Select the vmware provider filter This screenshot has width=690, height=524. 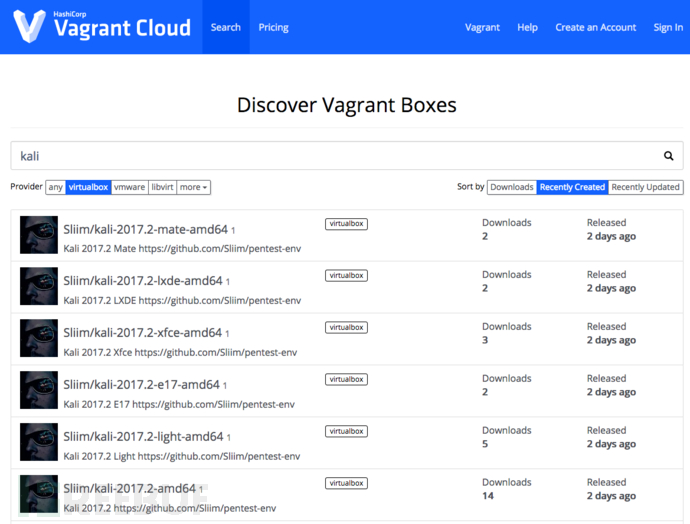tap(129, 187)
